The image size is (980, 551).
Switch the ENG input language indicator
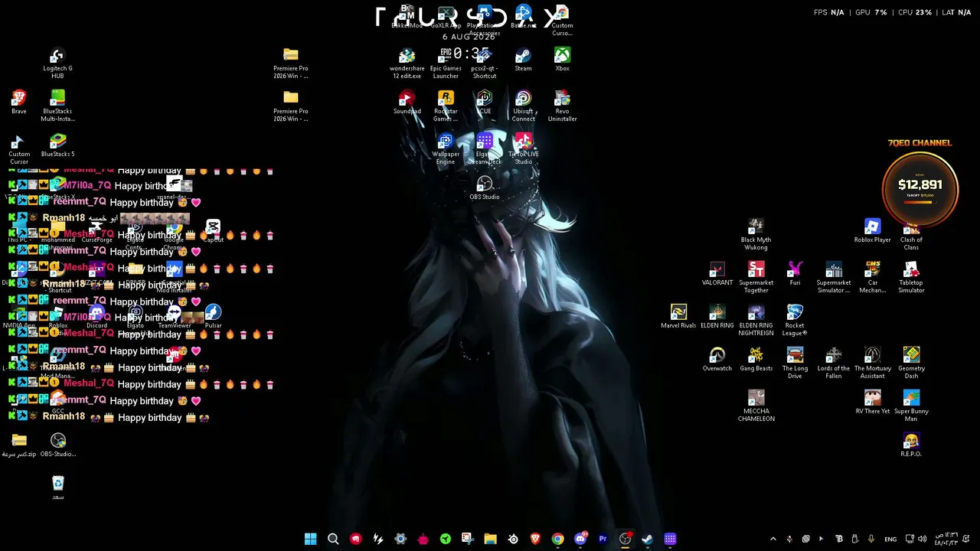click(x=890, y=540)
